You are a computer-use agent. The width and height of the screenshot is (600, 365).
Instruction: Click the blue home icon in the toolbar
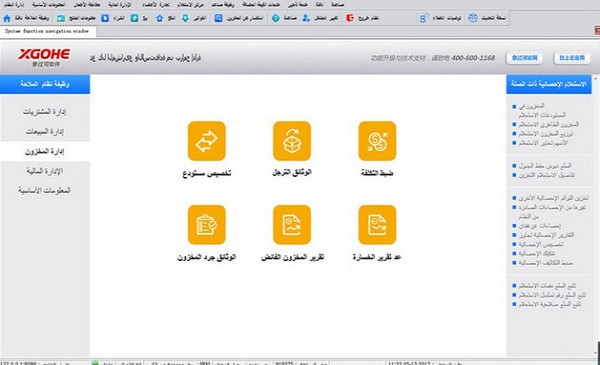tap(7, 18)
